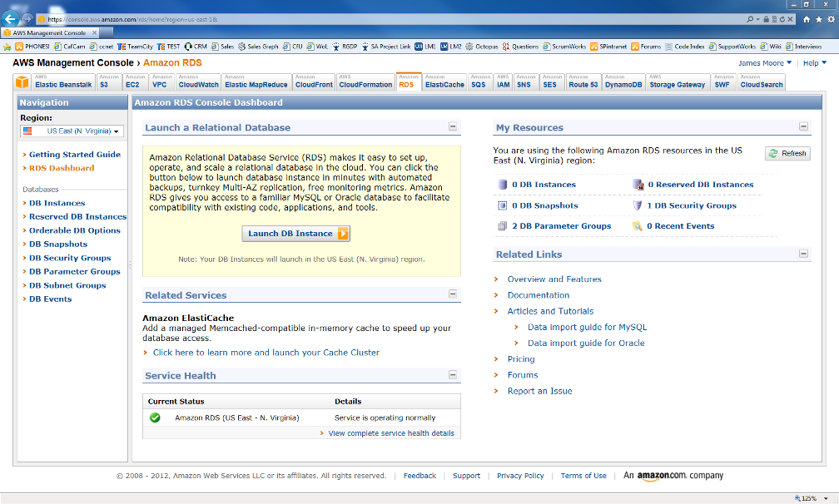This screenshot has height=504, width=839.
Task: Open DB Events in the navigation pane
Action: coord(50,299)
